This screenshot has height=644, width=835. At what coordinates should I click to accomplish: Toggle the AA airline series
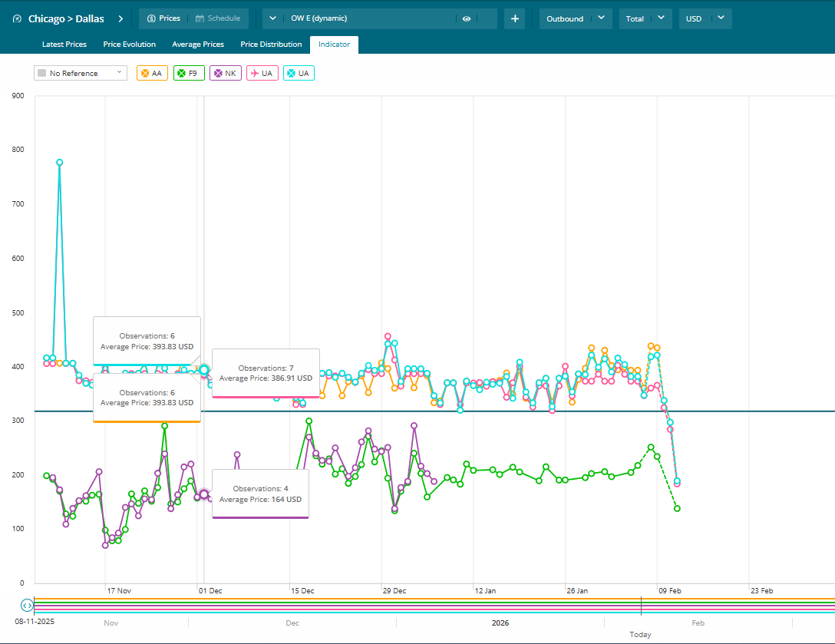click(151, 73)
